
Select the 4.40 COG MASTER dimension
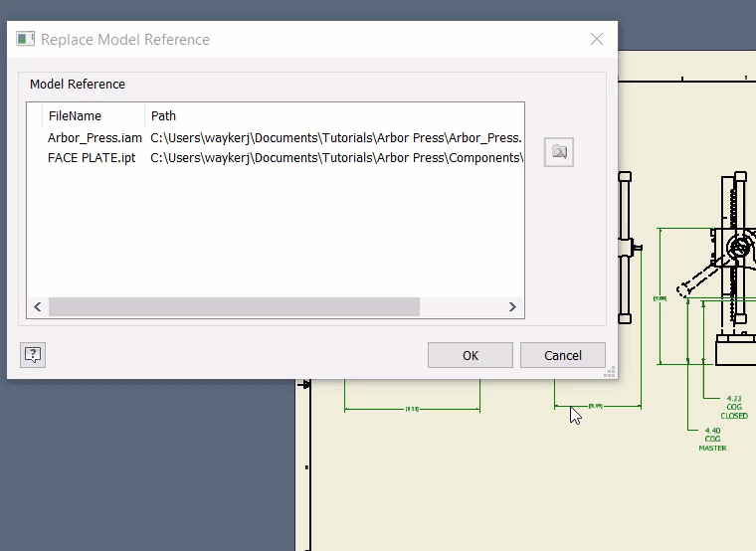coord(712,439)
